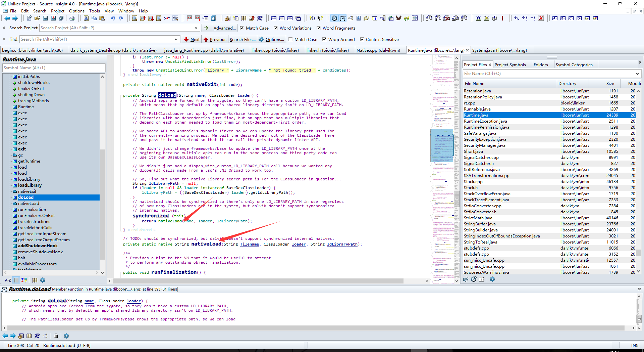The width and height of the screenshot is (644, 352).
Task: Select addShutdownHook symbol entry
Action: (38, 246)
